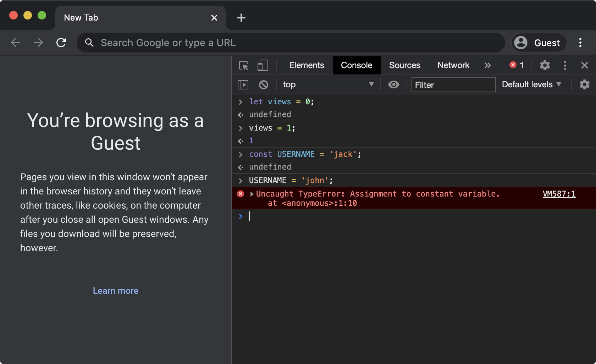
Task: Switch to the Sources panel
Action: pos(404,65)
